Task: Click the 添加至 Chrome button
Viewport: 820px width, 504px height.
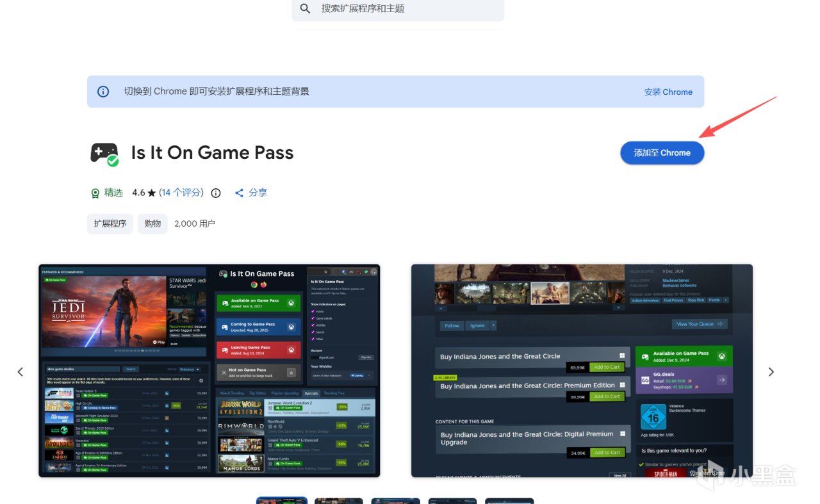Action: (x=662, y=153)
